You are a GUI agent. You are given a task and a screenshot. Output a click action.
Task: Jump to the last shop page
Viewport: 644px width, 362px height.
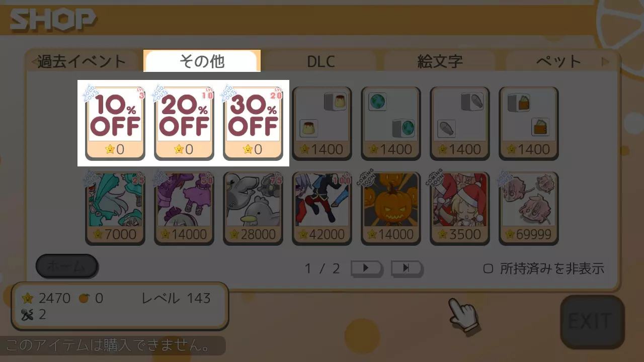pyautogui.click(x=407, y=268)
